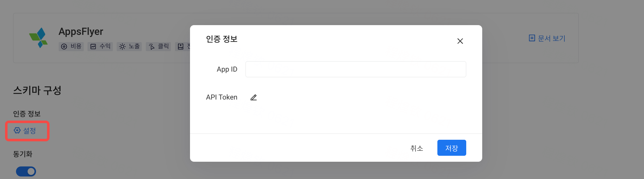
Task: Click the document icon beside 문서 보기
Action: [532, 38]
